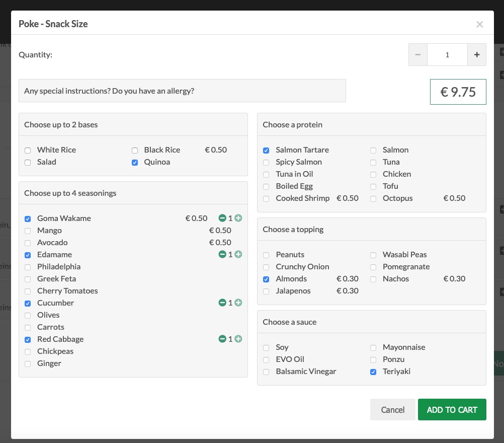Click minus icon next to Edamame
Image resolution: width=504 pixels, height=443 pixels.
point(222,255)
